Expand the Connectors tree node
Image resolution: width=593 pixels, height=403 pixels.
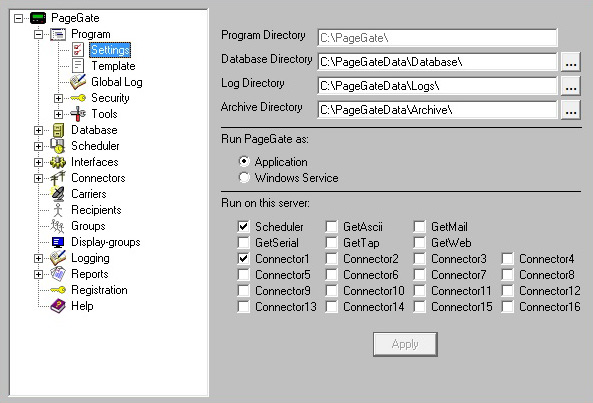(x=38, y=178)
